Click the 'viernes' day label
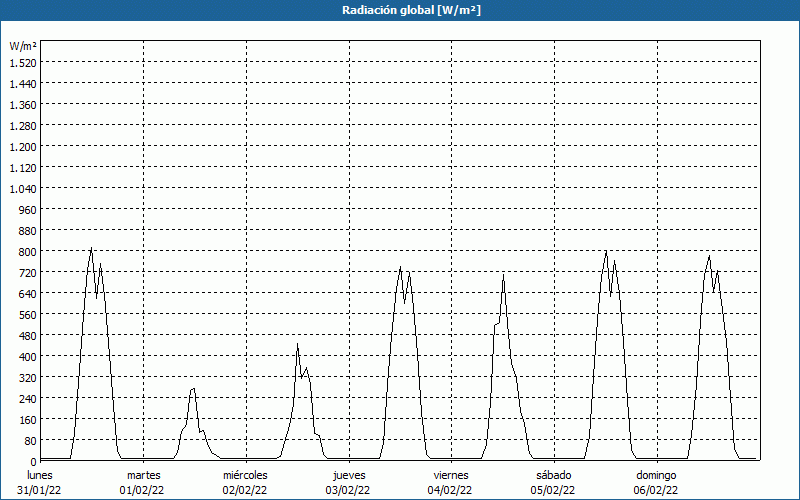The height and width of the screenshot is (500, 800). pyautogui.click(x=451, y=475)
